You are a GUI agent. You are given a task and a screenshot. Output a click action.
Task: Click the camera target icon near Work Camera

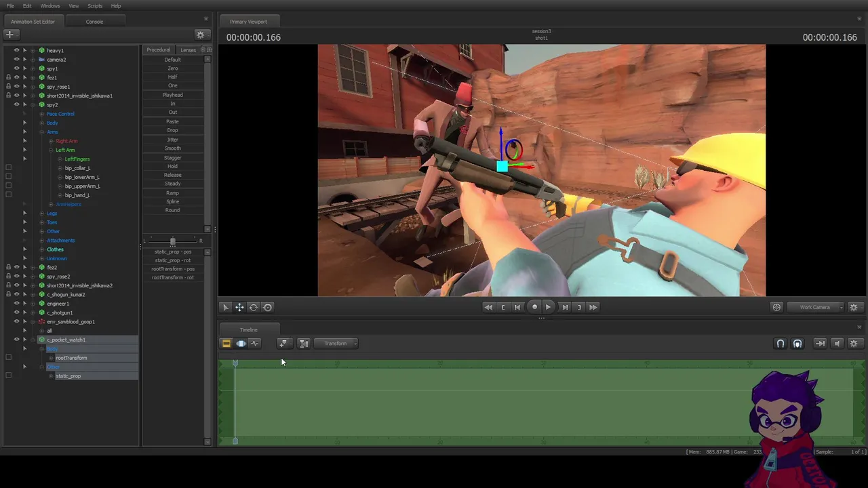point(777,307)
